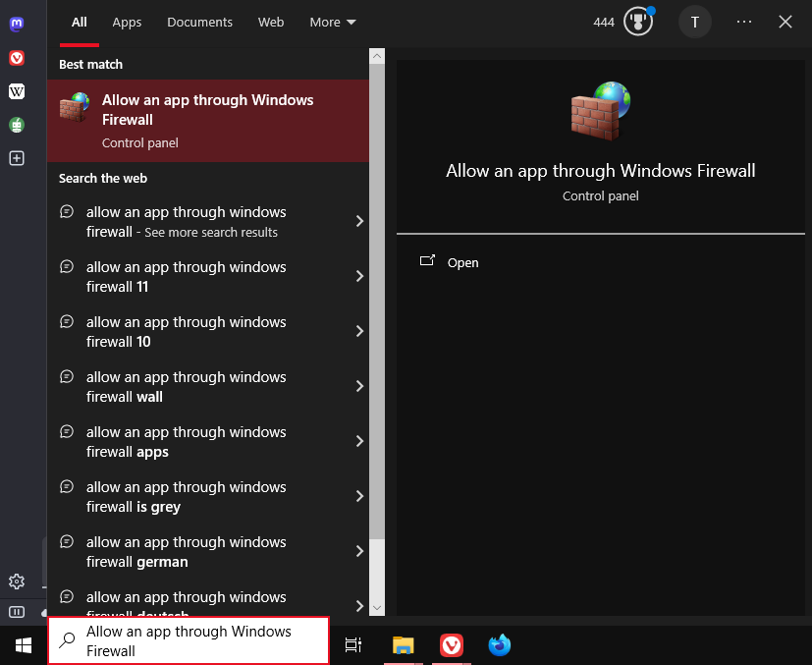
Task: Click the search input box at the bottom
Action: point(187,640)
